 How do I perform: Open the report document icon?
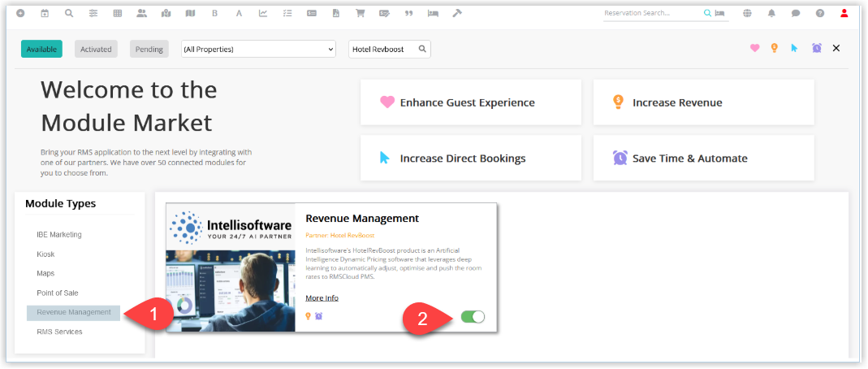(335, 13)
